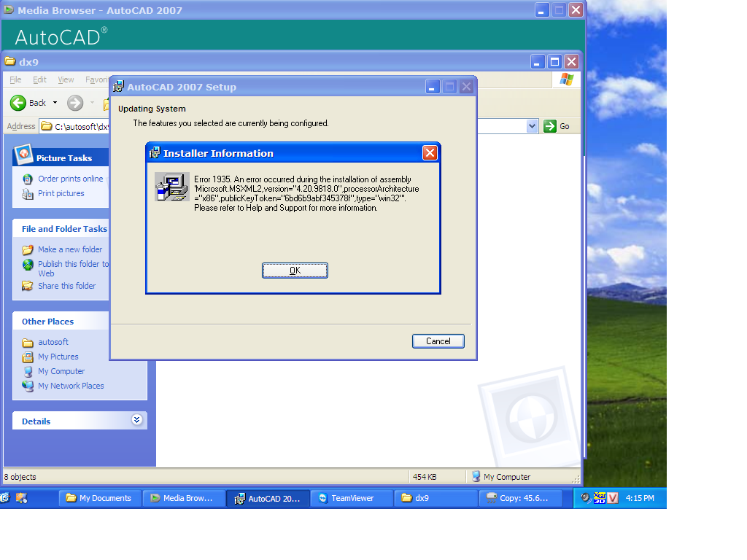The image size is (747, 560).
Task: Click Publish this folder to Web
Action: (x=73, y=268)
